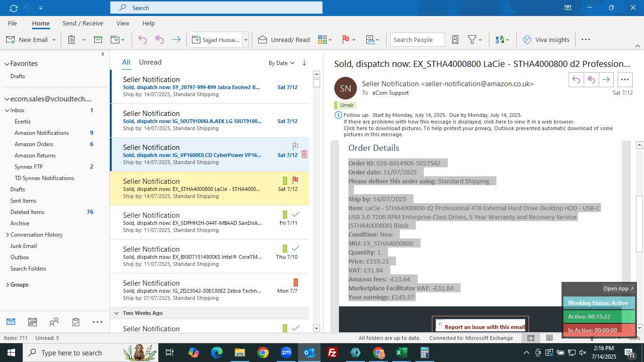Image resolution: width=644 pixels, height=362 pixels.
Task: Open the File menu
Action: [12, 23]
